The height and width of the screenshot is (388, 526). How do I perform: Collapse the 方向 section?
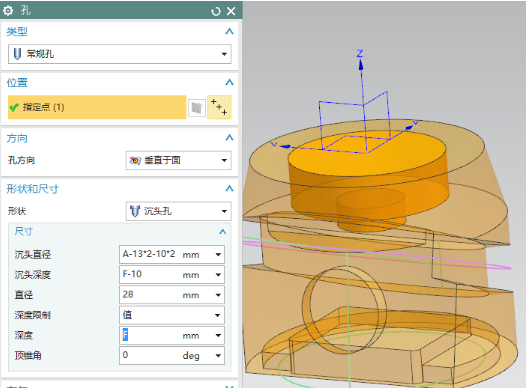pyautogui.click(x=229, y=137)
